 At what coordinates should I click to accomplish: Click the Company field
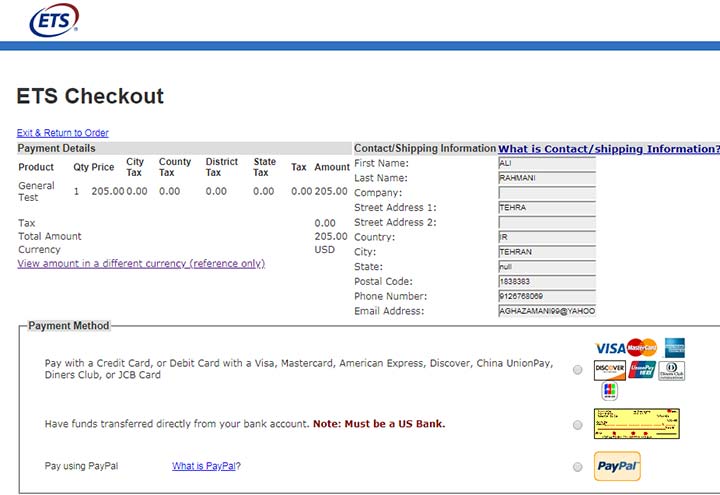click(547, 193)
